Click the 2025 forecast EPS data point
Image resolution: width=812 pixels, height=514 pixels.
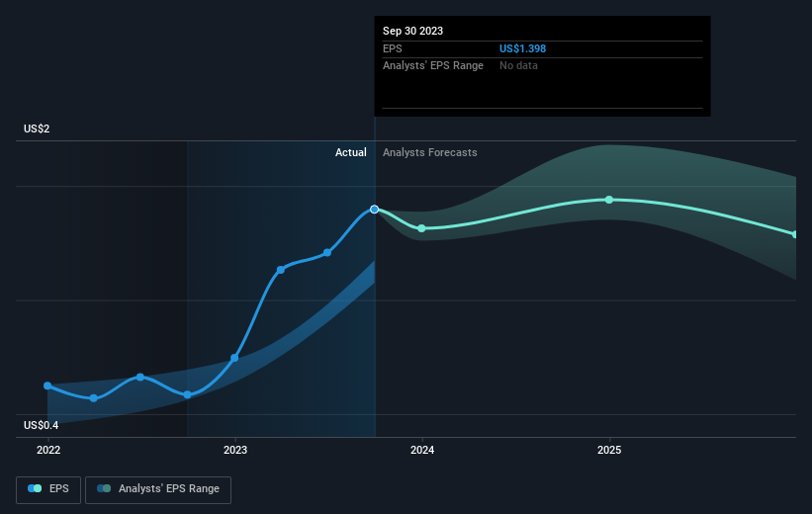tap(609, 200)
